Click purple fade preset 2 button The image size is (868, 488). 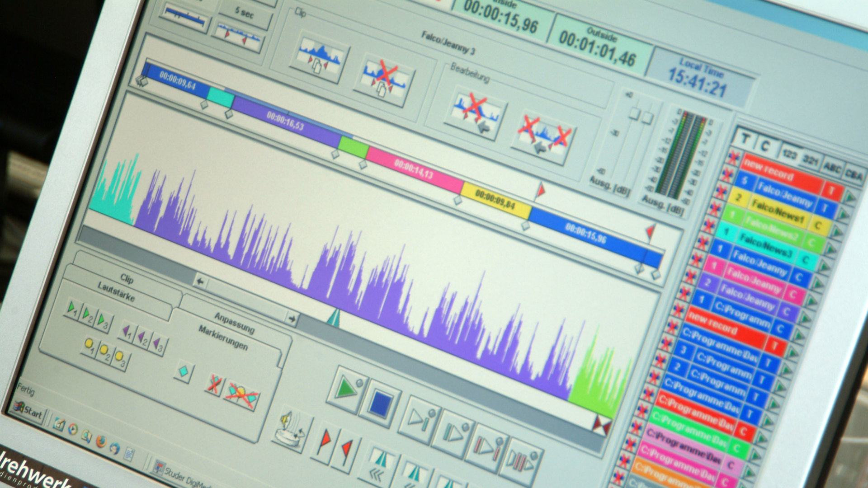143,338
